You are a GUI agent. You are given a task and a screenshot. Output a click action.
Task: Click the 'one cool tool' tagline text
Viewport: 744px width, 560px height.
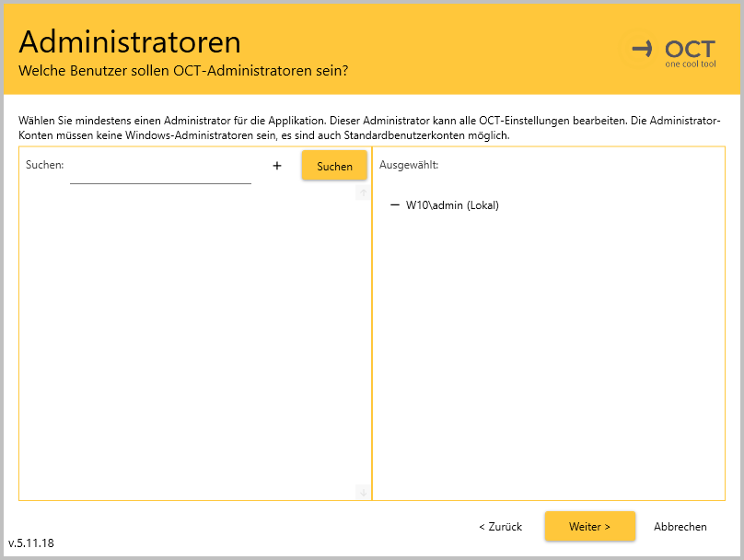690,64
